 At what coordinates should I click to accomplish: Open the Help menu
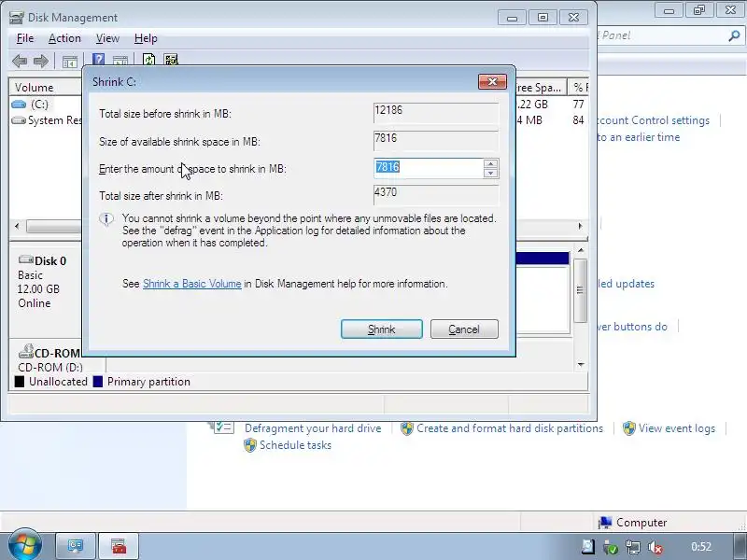tap(146, 38)
